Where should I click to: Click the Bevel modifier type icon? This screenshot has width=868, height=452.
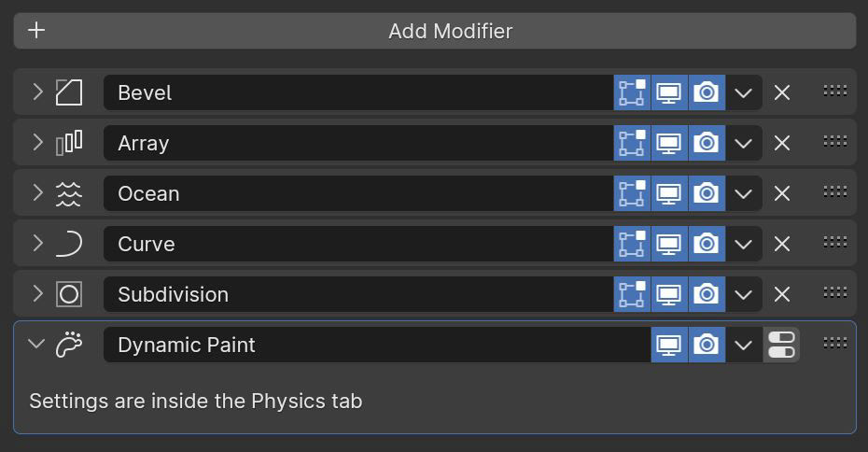[69, 92]
